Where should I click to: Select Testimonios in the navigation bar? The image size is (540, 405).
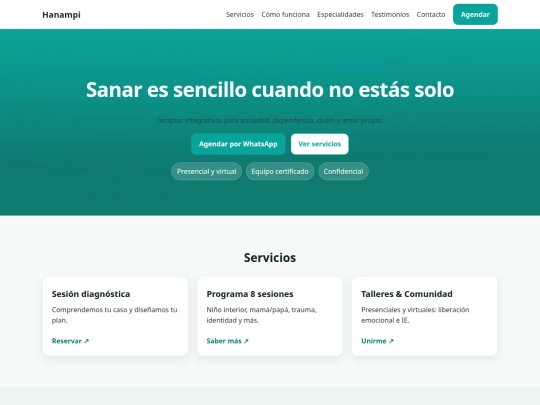pyautogui.click(x=390, y=14)
